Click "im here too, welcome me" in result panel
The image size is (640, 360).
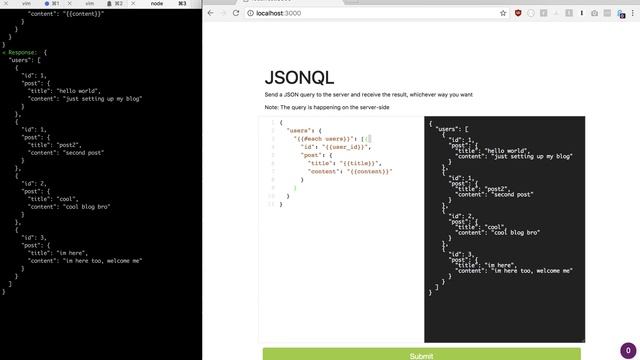click(532, 271)
